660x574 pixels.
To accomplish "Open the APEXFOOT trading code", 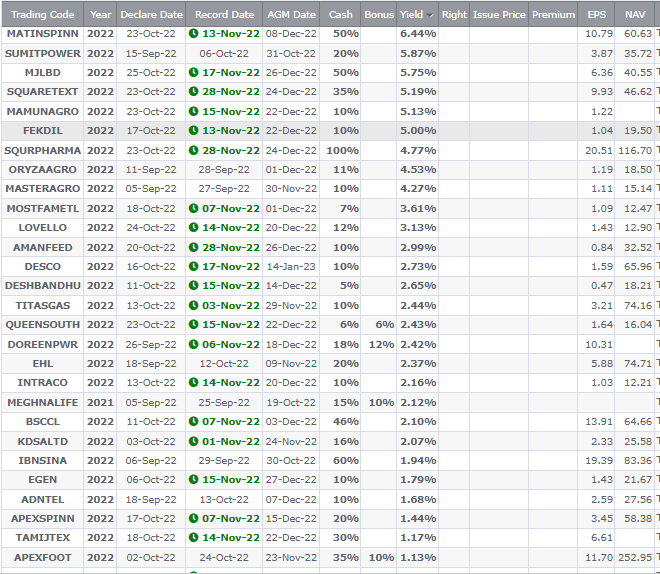I will pyautogui.click(x=43, y=557).
